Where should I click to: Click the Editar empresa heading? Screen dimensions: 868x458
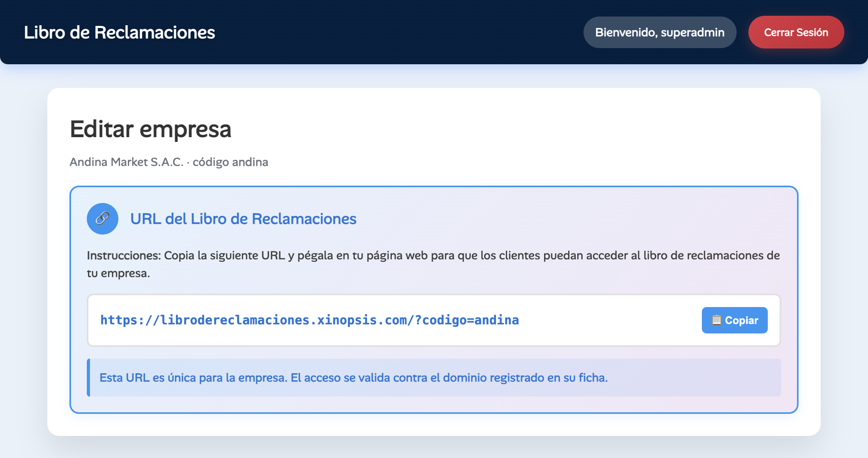151,129
